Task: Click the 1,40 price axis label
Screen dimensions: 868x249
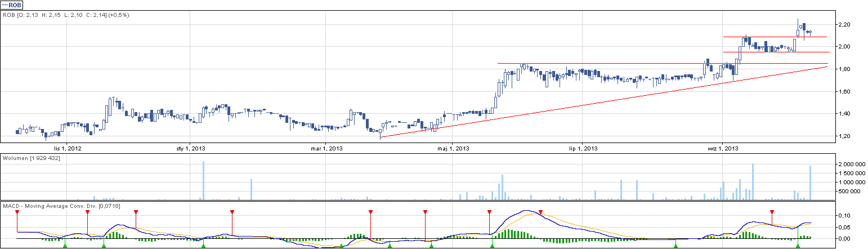Action: click(843, 114)
